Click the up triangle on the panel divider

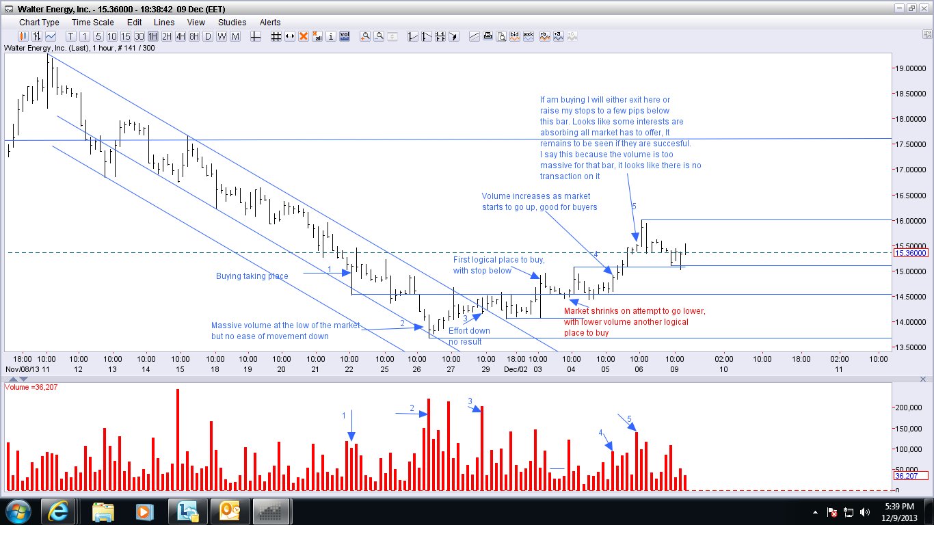click(x=13, y=379)
